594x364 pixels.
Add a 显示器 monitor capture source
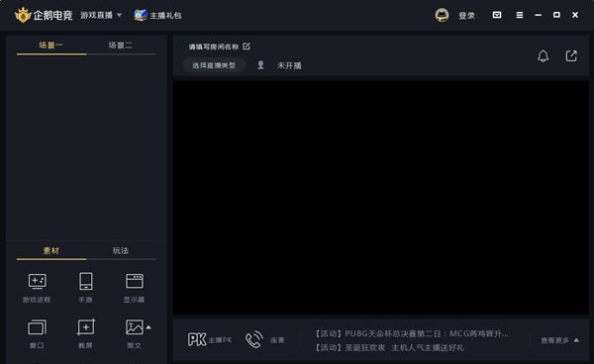(134, 288)
